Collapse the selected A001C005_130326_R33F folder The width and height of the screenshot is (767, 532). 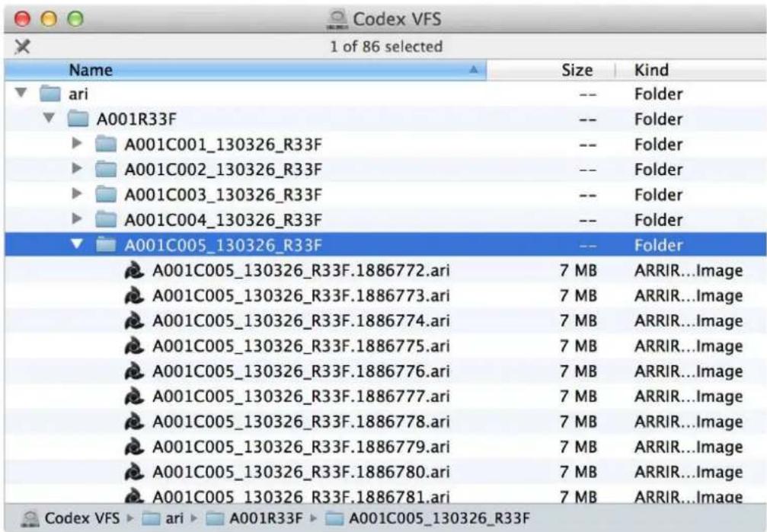pyautogui.click(x=77, y=244)
